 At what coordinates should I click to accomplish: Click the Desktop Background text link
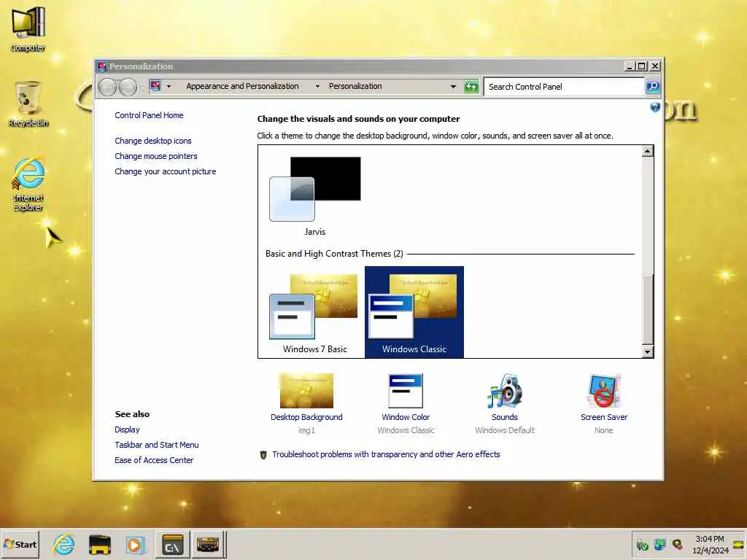[x=306, y=417]
